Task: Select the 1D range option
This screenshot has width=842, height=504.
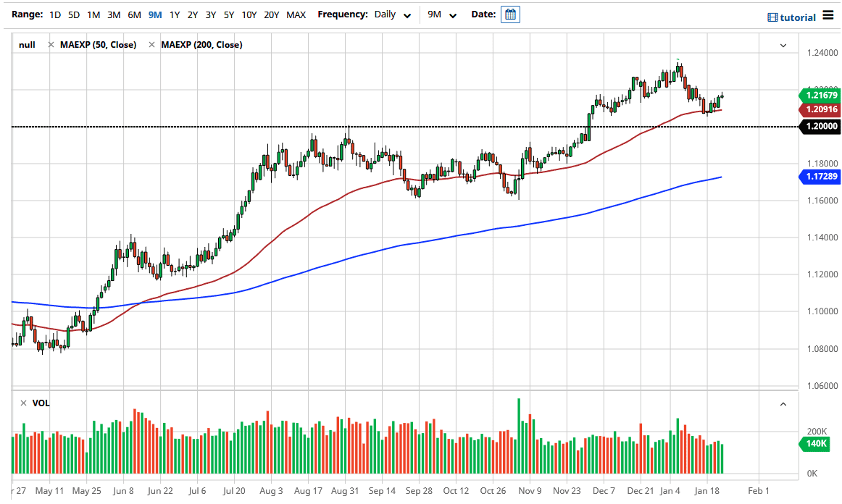Action: pos(55,14)
